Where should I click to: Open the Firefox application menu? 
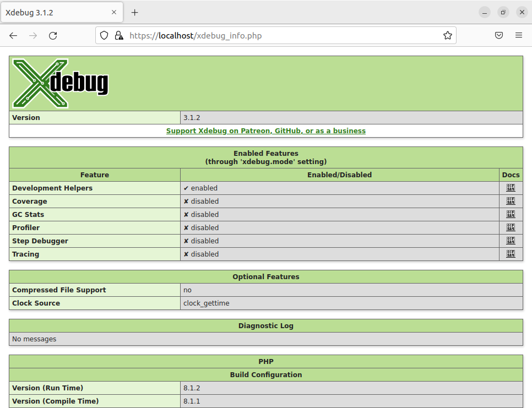(x=519, y=35)
